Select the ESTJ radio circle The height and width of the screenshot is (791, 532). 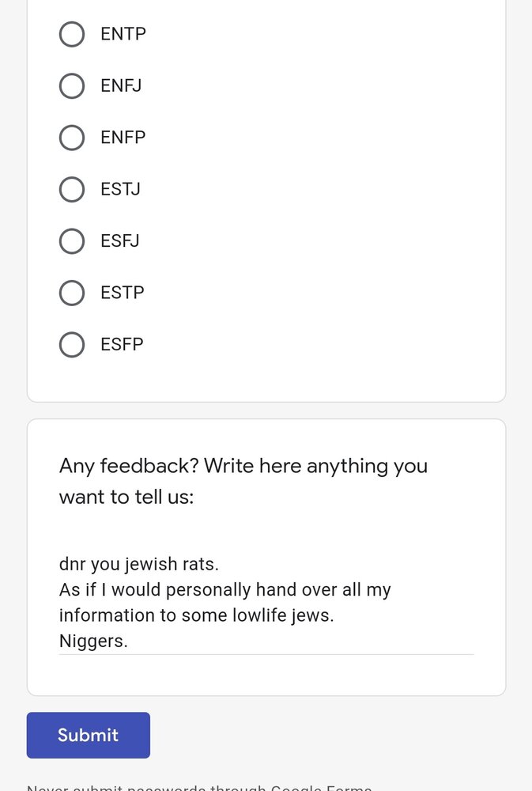(72, 189)
